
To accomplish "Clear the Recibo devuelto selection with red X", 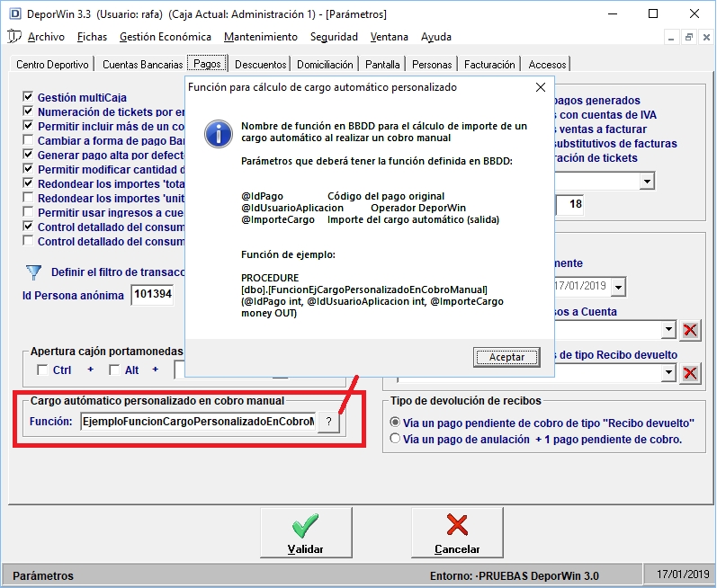I will [x=690, y=373].
